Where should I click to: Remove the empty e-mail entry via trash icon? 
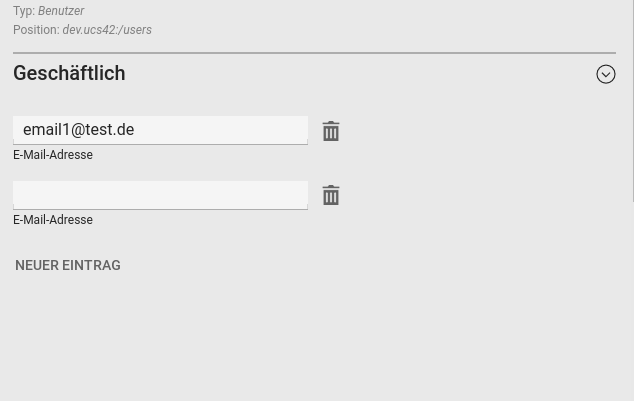pyautogui.click(x=331, y=195)
